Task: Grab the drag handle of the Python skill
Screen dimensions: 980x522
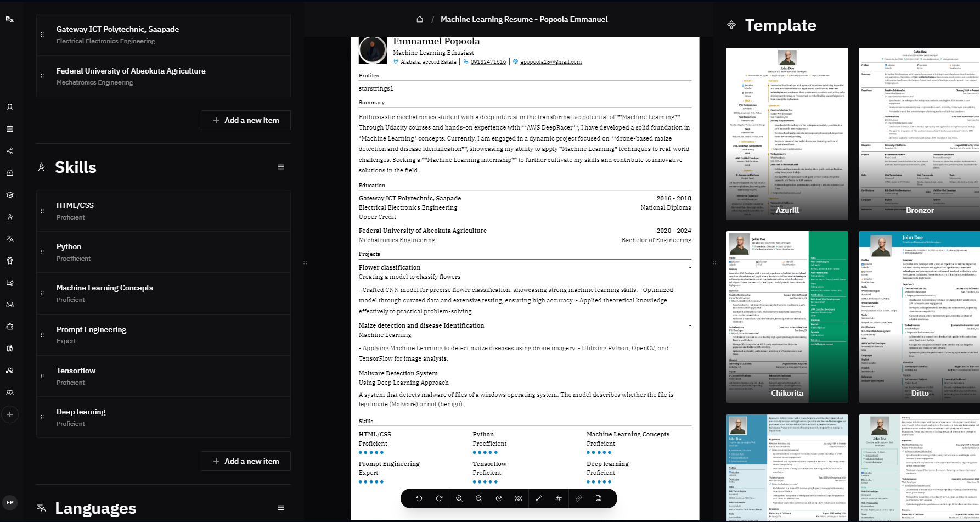Action: click(x=42, y=252)
